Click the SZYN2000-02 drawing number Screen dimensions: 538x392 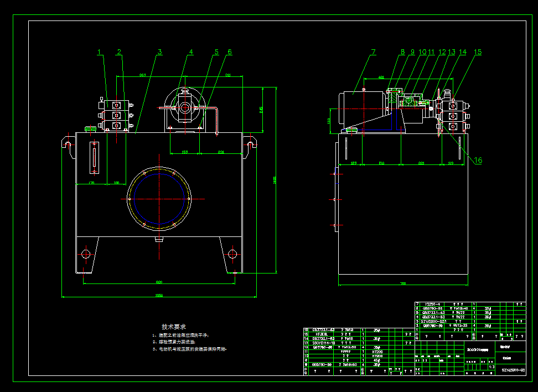[x=513, y=370]
